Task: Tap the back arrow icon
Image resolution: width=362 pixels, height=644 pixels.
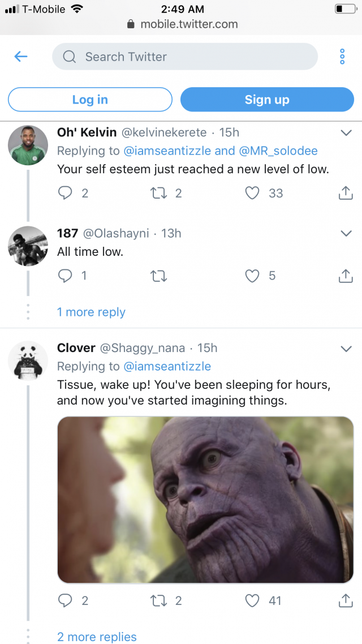Action: [21, 57]
